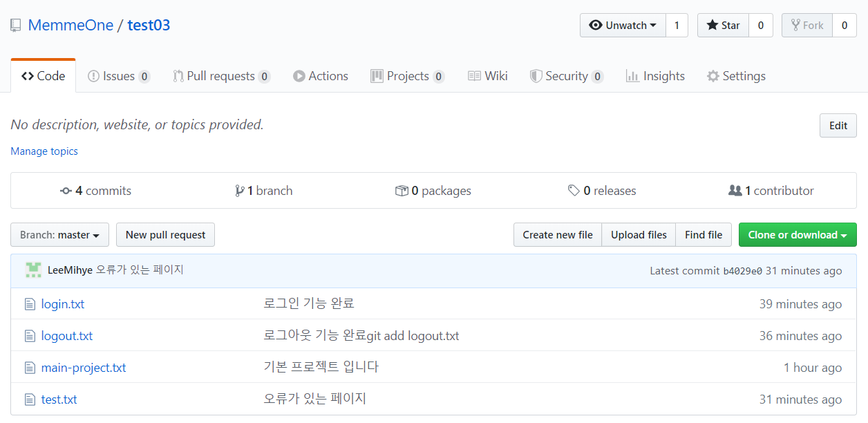The image size is (868, 423).
Task: Click the file icon beside test.txt
Action: point(29,399)
